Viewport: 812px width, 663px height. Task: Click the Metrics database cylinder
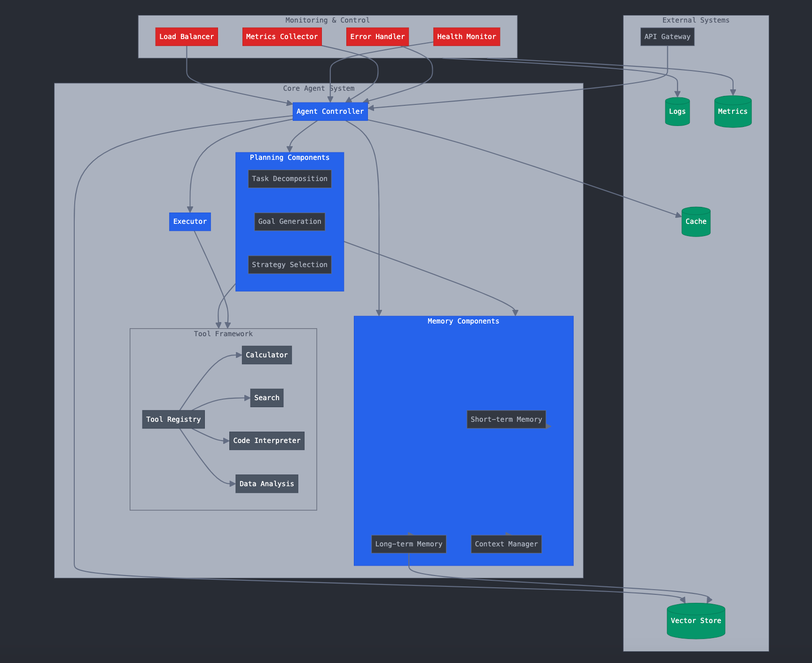pos(733,111)
